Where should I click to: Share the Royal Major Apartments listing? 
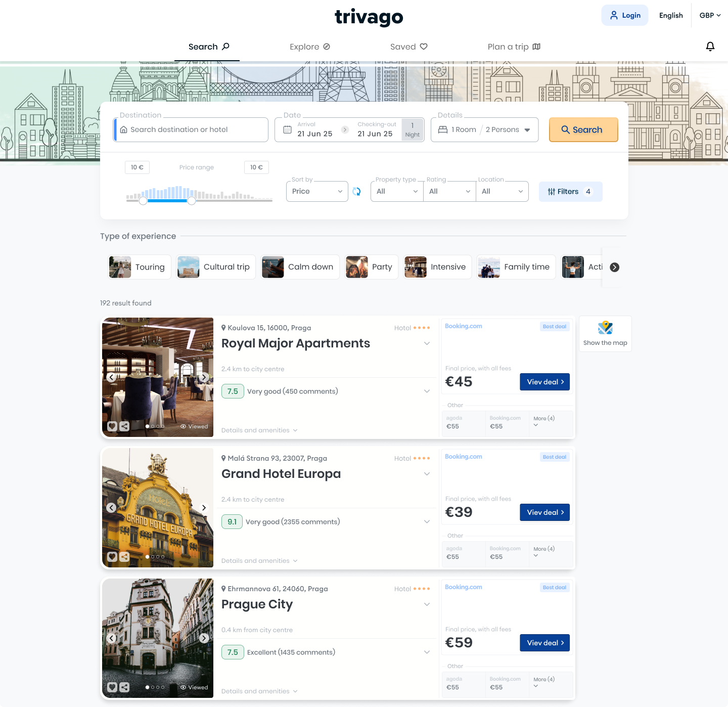124,426
